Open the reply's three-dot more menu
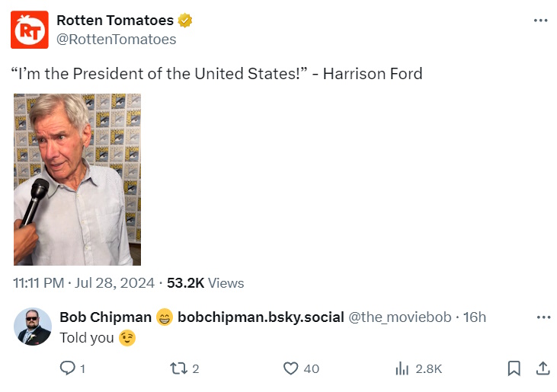 click(543, 317)
